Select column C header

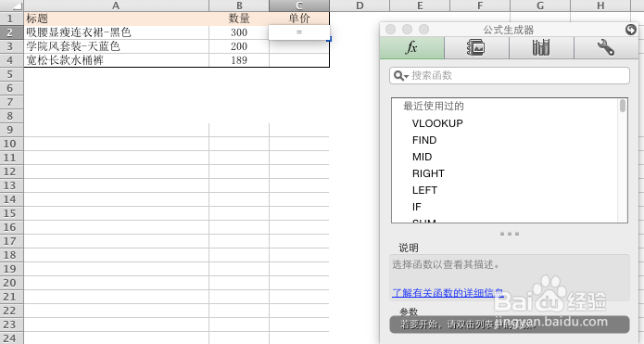pos(299,6)
